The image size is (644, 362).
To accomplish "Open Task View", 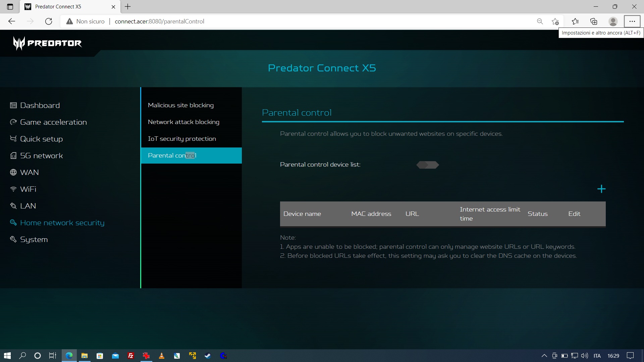I will 53,356.
